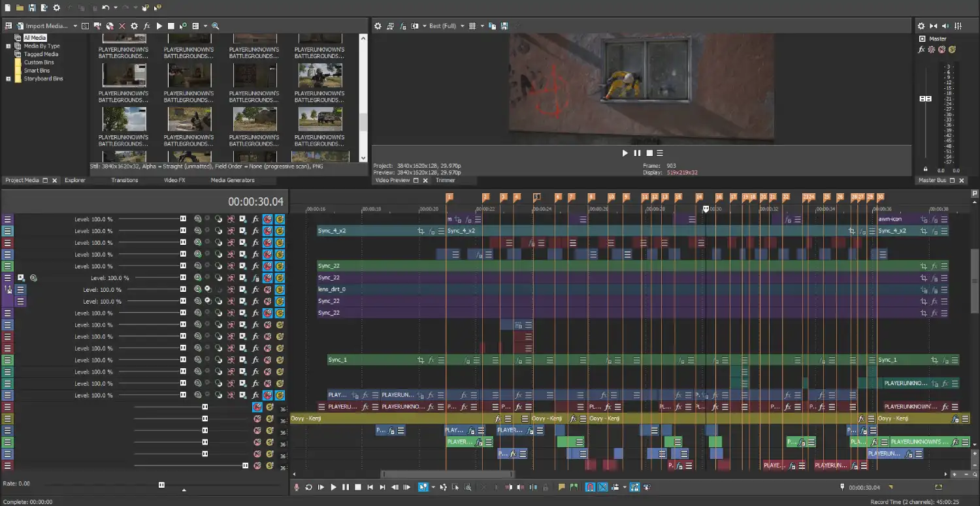Open the undo history dropdown arrow

115,8
